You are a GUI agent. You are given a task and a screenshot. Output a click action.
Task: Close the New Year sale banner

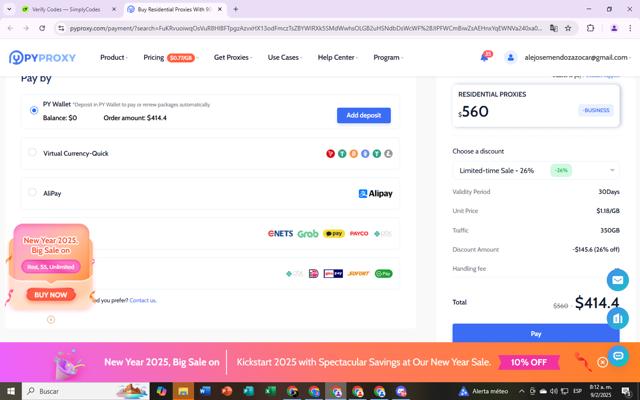click(602, 362)
